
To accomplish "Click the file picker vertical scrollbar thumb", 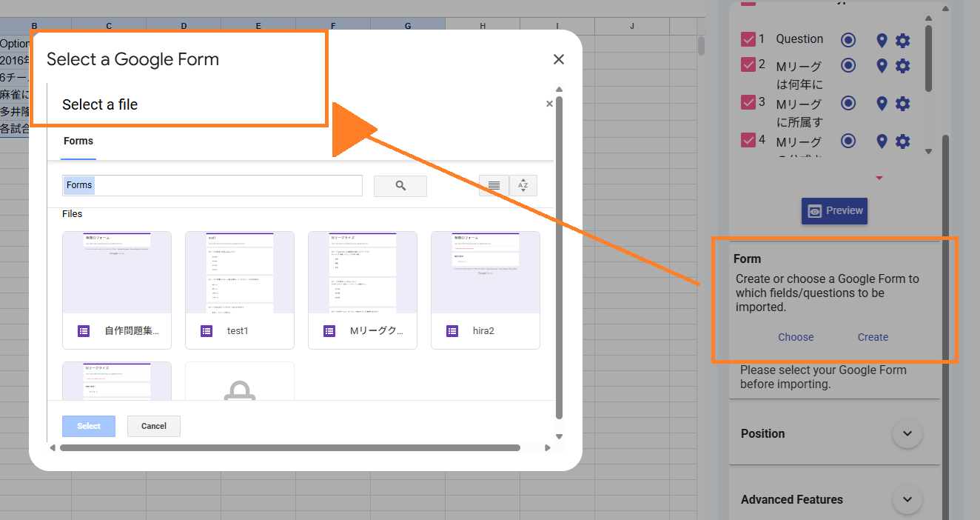I will pos(560,259).
